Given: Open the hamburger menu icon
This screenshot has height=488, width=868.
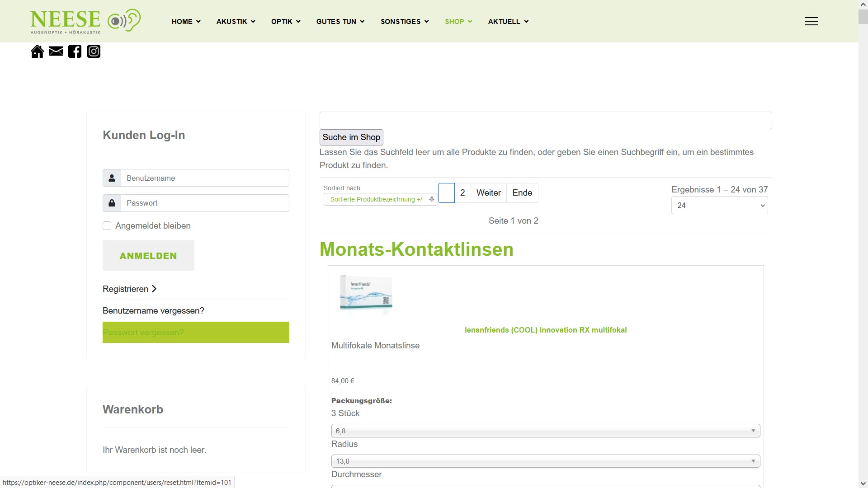Looking at the screenshot, I should click(811, 21).
